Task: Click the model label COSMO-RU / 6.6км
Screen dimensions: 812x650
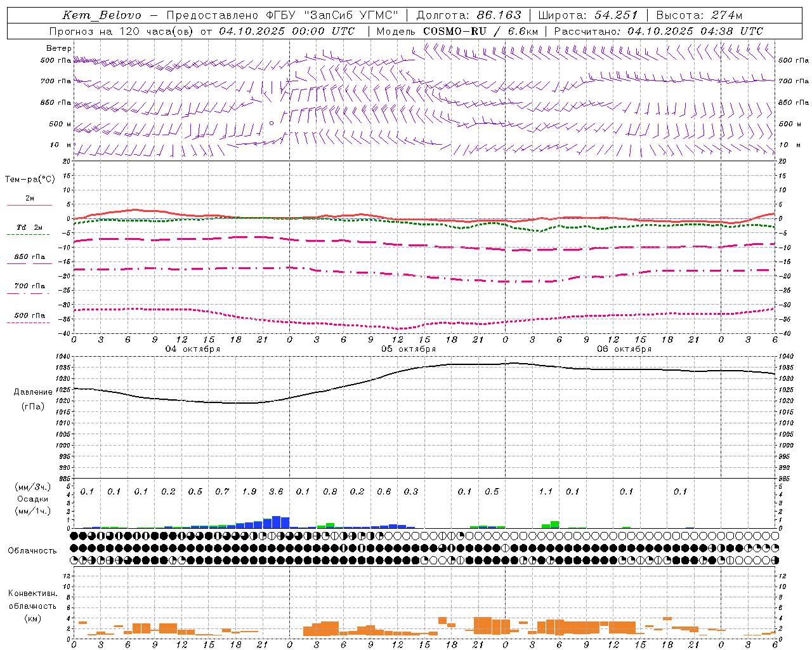Action: point(481,31)
